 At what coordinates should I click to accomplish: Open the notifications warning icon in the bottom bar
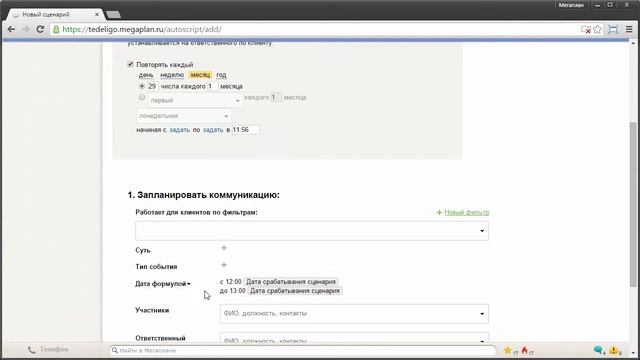(613, 350)
